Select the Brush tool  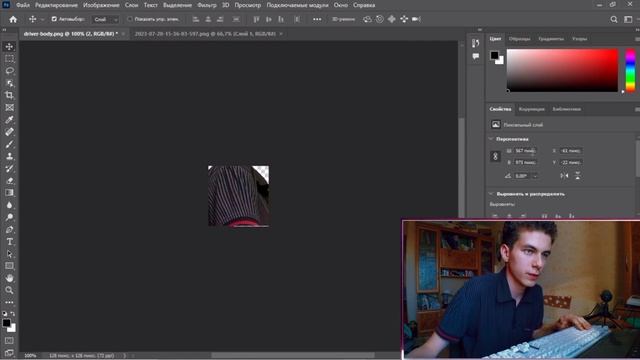9,144
